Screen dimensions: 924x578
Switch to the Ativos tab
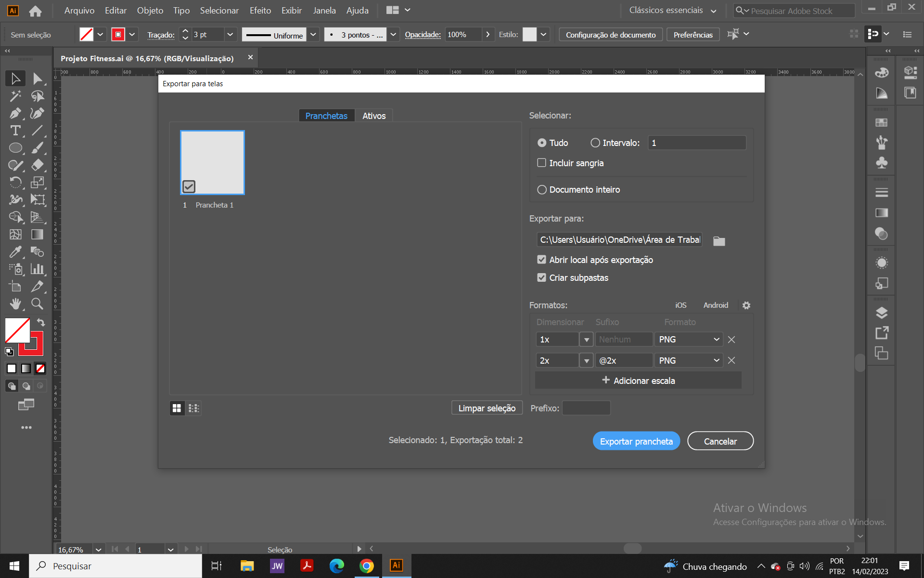(374, 116)
